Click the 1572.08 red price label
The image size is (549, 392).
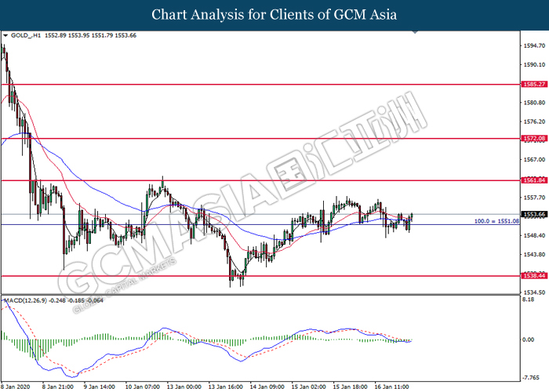point(534,139)
